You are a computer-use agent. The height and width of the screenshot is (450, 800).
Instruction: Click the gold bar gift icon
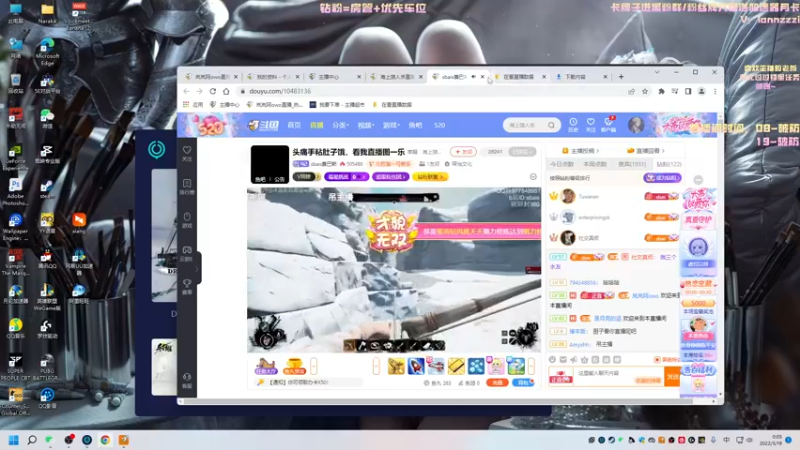456,366
